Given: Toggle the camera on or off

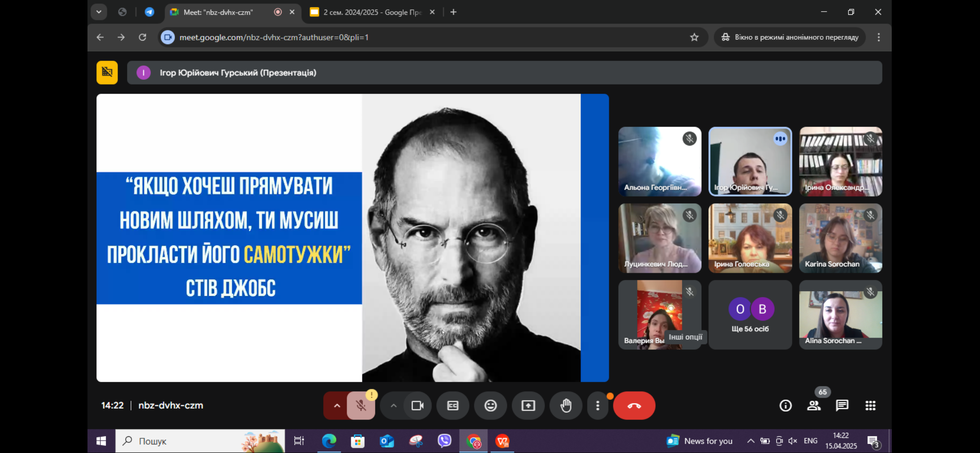Looking at the screenshot, I should 417,405.
